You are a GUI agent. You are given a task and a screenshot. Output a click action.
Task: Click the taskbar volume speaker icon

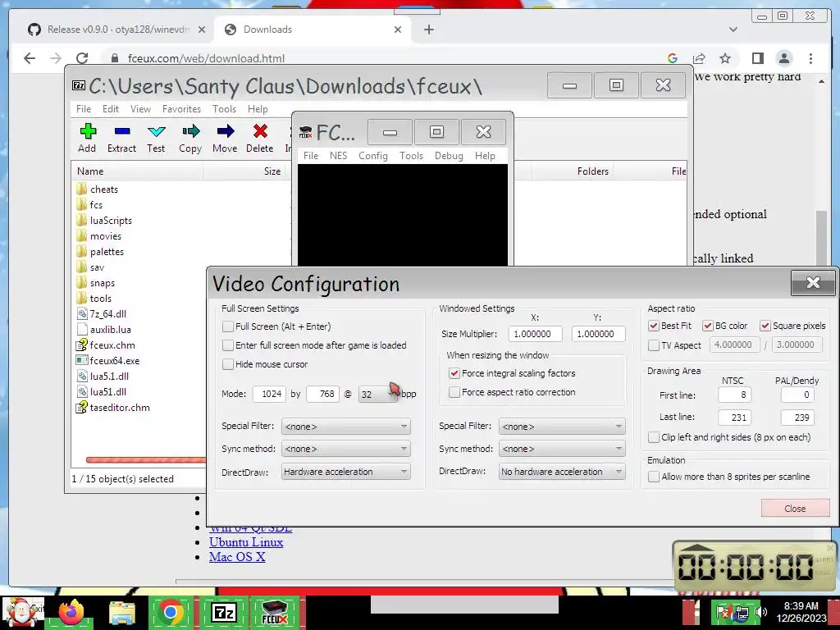click(760, 612)
